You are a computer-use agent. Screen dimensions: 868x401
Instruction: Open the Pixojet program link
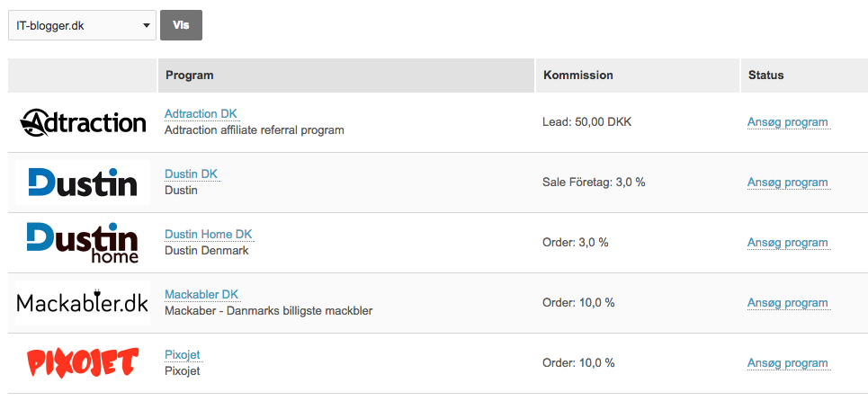click(x=182, y=355)
